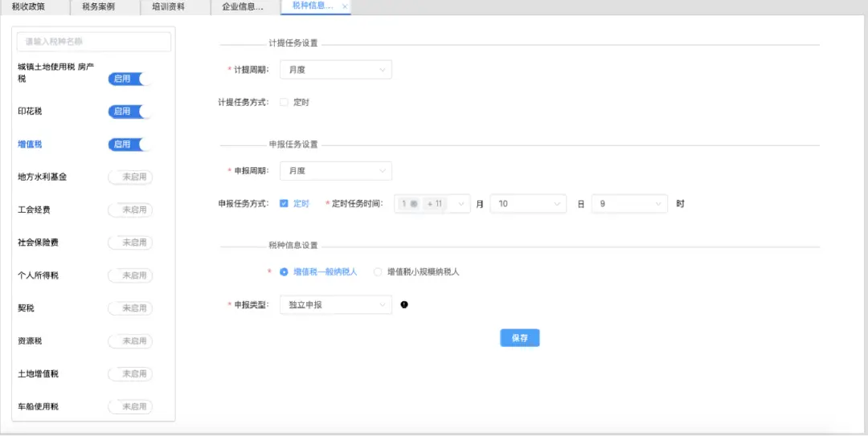Check 定时 under 计提任务方式
The height and width of the screenshot is (436, 868).
point(284,102)
